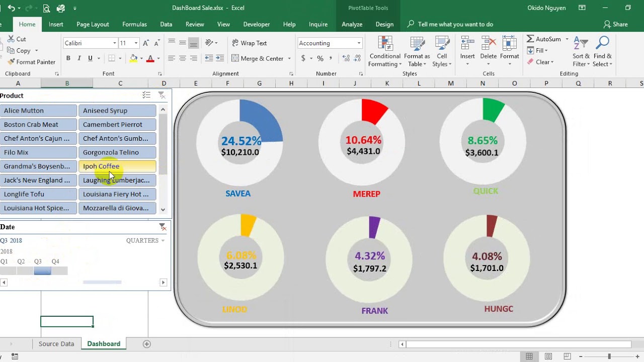Open the Design PivotTable tab

[384, 24]
